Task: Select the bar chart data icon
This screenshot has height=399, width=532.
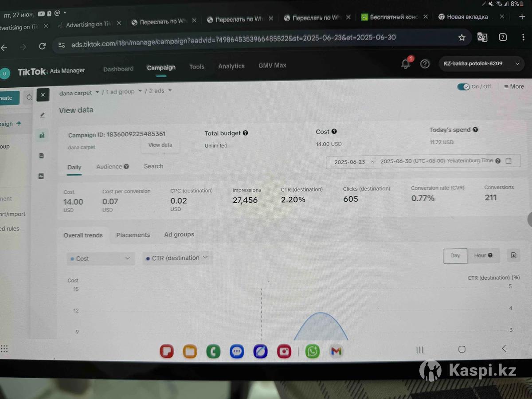Action: click(x=42, y=135)
